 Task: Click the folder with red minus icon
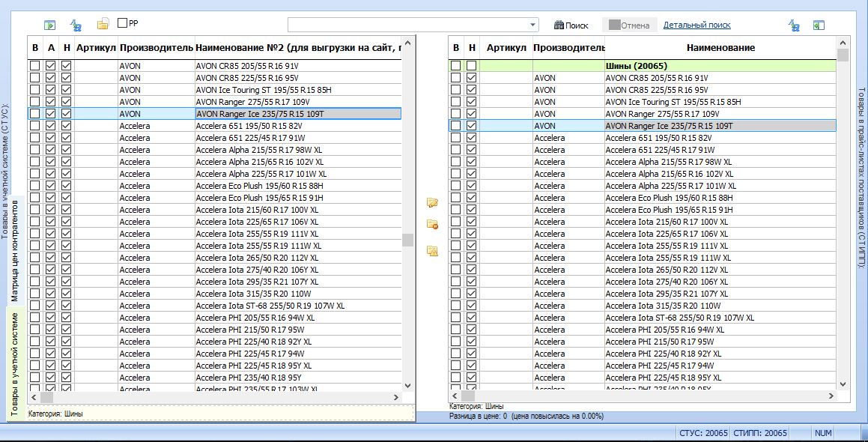pos(432,224)
